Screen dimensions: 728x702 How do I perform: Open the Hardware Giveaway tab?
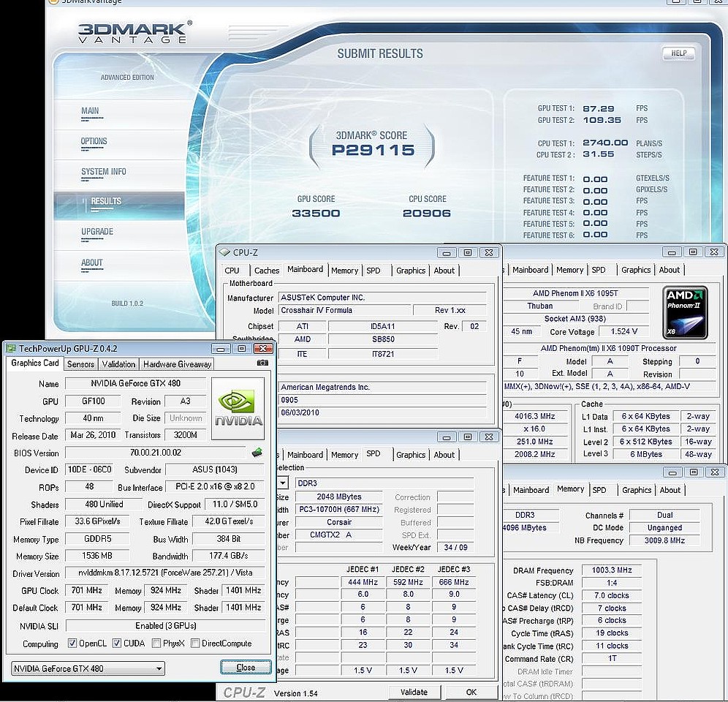pos(178,364)
